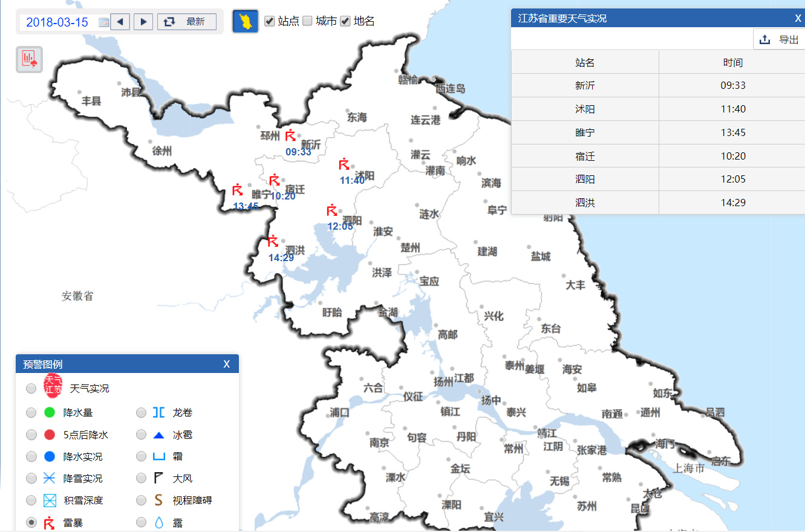Click 南京 place label on map
The width and height of the screenshot is (805, 532).
point(379,443)
